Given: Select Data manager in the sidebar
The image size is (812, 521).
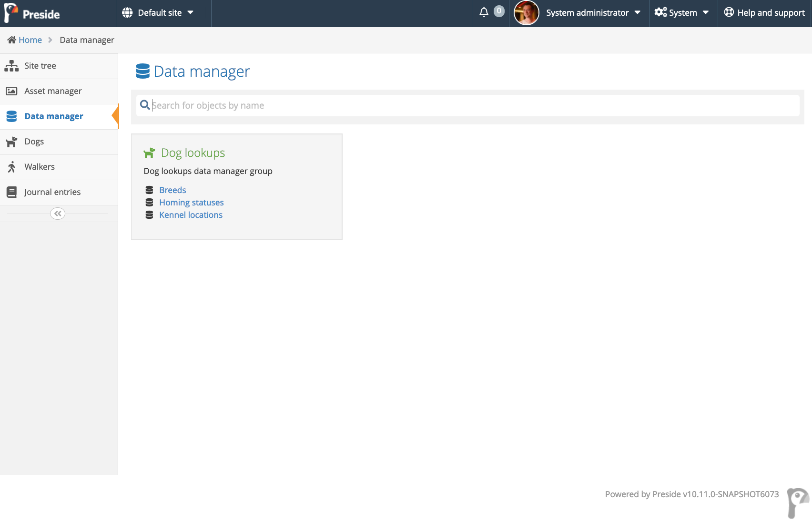Looking at the screenshot, I should 54,116.
